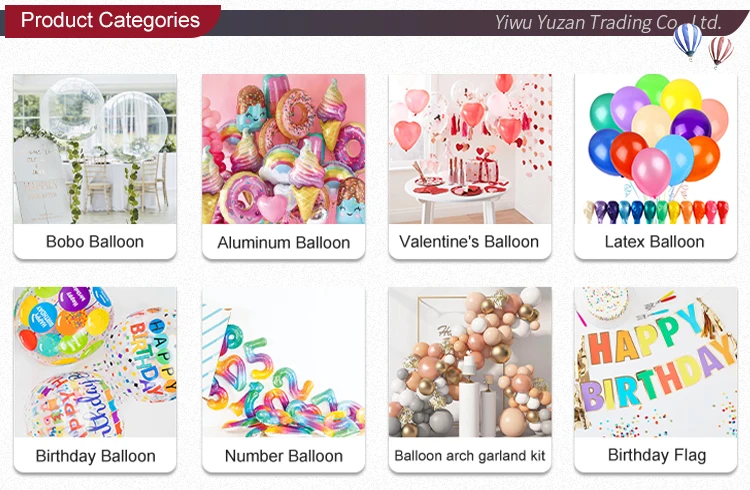Click the Birthday Balloon label
The width and height of the screenshot is (750, 490).
coord(96,456)
